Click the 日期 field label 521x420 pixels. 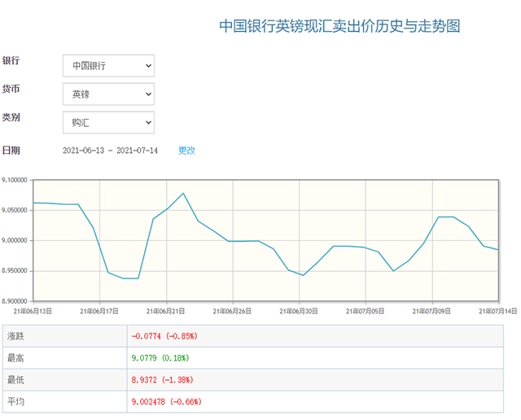[11, 151]
